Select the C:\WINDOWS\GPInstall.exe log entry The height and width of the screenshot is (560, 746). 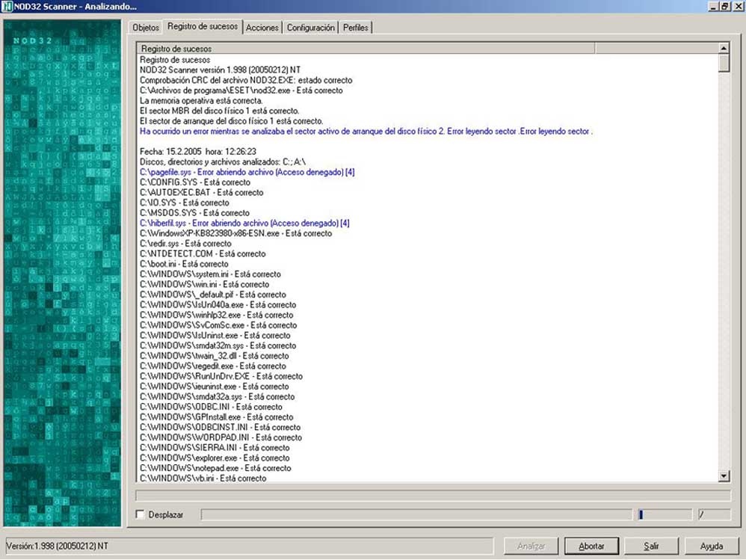click(x=217, y=417)
